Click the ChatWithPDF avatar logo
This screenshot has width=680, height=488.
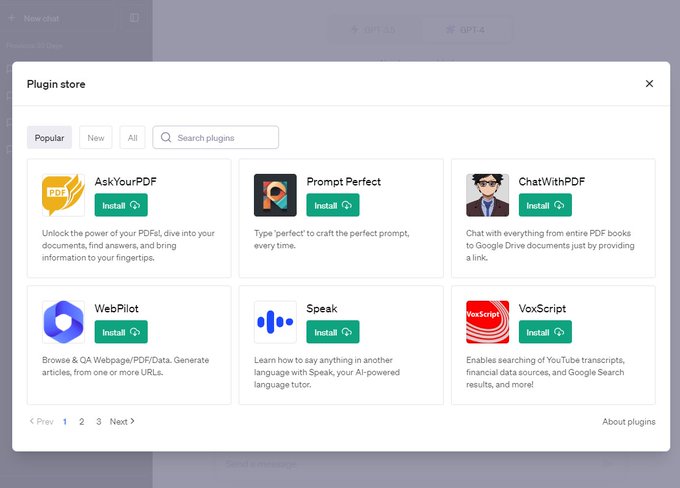click(x=487, y=195)
